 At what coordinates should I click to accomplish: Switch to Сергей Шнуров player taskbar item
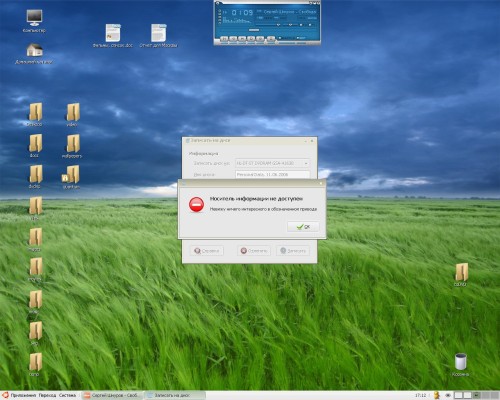click(112, 395)
